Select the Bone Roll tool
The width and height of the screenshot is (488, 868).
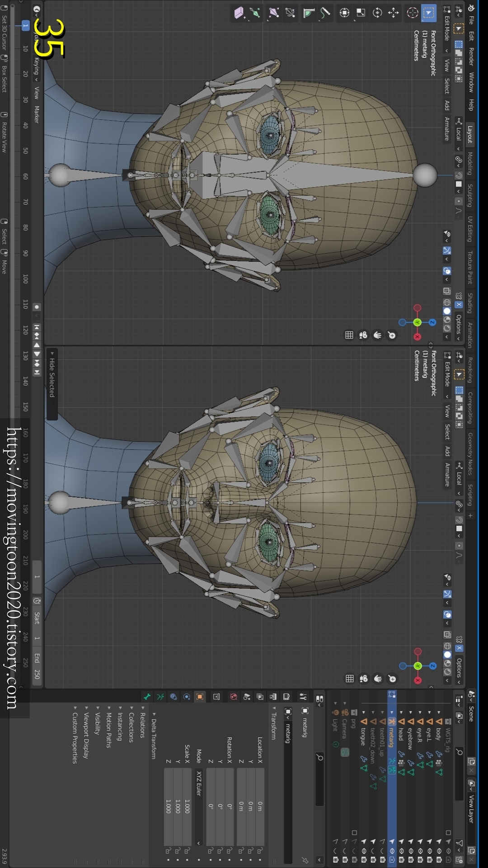click(290, 13)
